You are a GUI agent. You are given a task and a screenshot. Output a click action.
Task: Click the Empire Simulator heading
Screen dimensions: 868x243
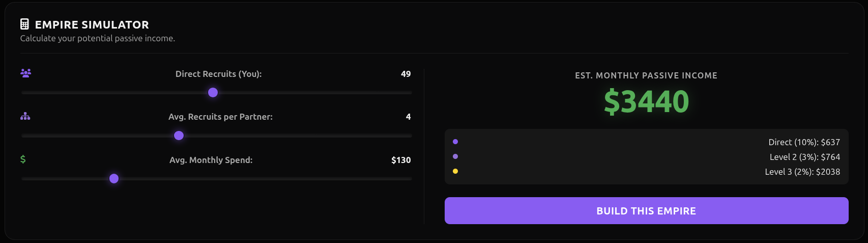click(x=92, y=24)
